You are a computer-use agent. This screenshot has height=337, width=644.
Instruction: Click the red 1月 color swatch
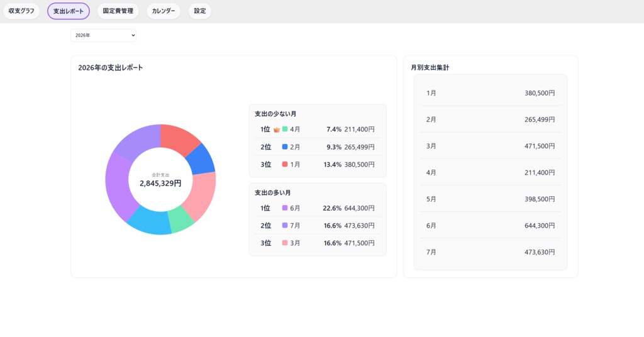coord(285,165)
